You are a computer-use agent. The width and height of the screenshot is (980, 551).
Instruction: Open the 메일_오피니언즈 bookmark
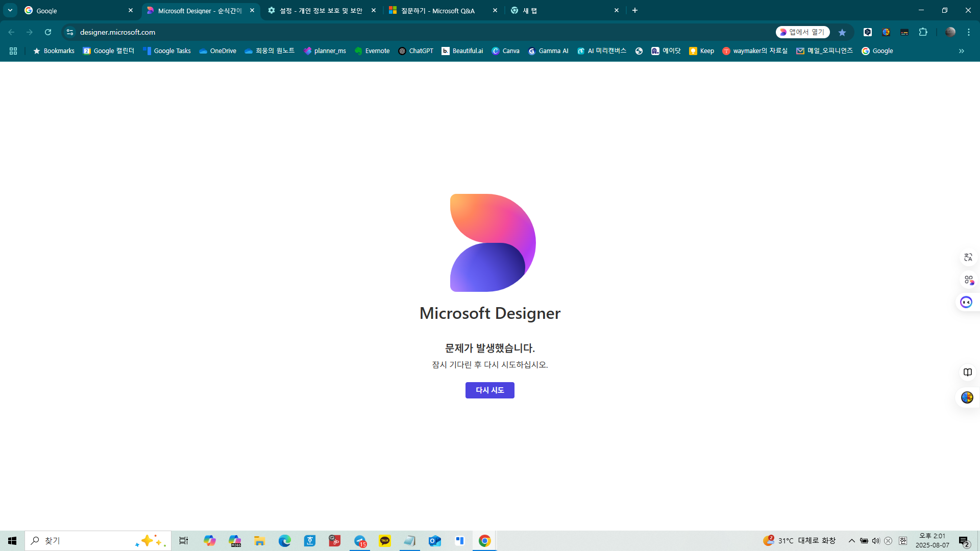click(x=824, y=51)
